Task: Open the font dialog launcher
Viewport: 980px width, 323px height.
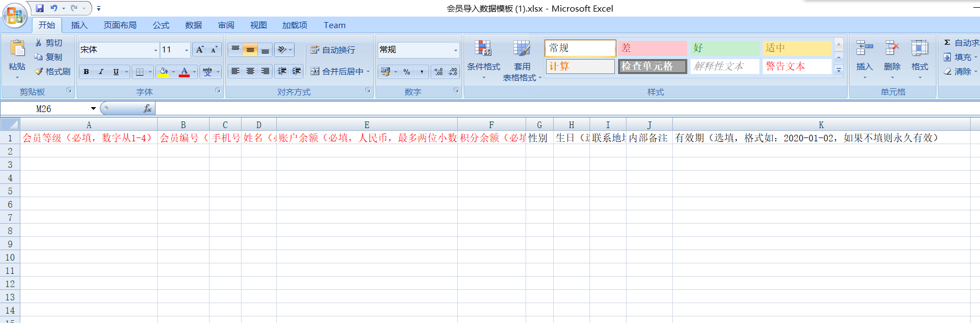Action: pos(218,90)
